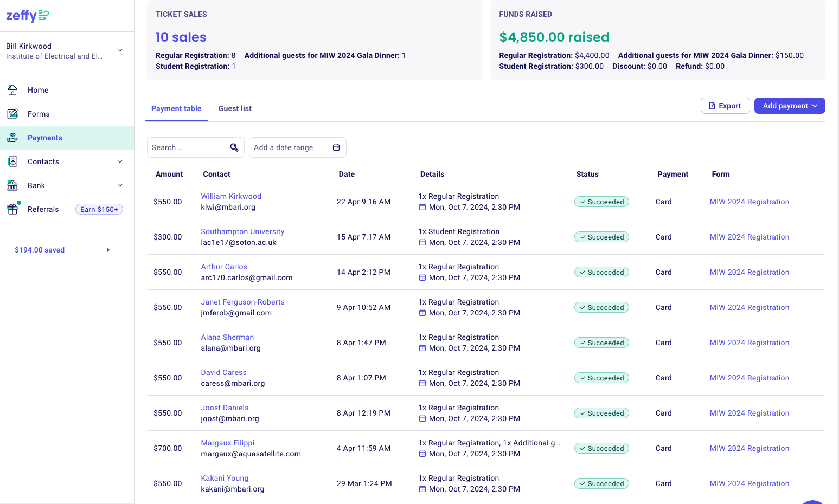
Task: Click the Zeffy logo
Action: coord(27,16)
